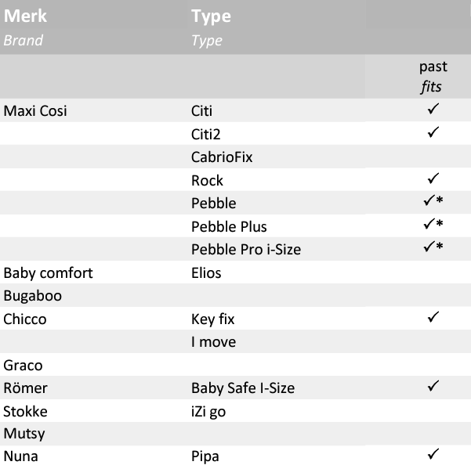Click the Baby Safe I-Size checkmark

[433, 386]
